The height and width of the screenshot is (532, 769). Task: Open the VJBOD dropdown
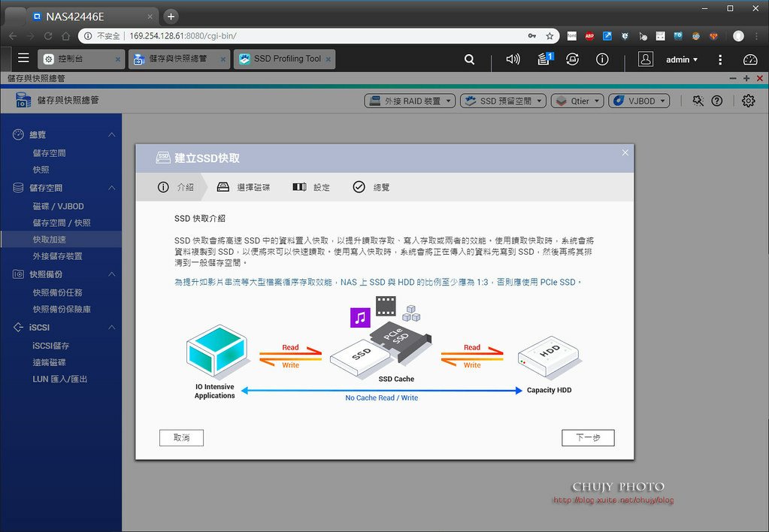tap(639, 101)
